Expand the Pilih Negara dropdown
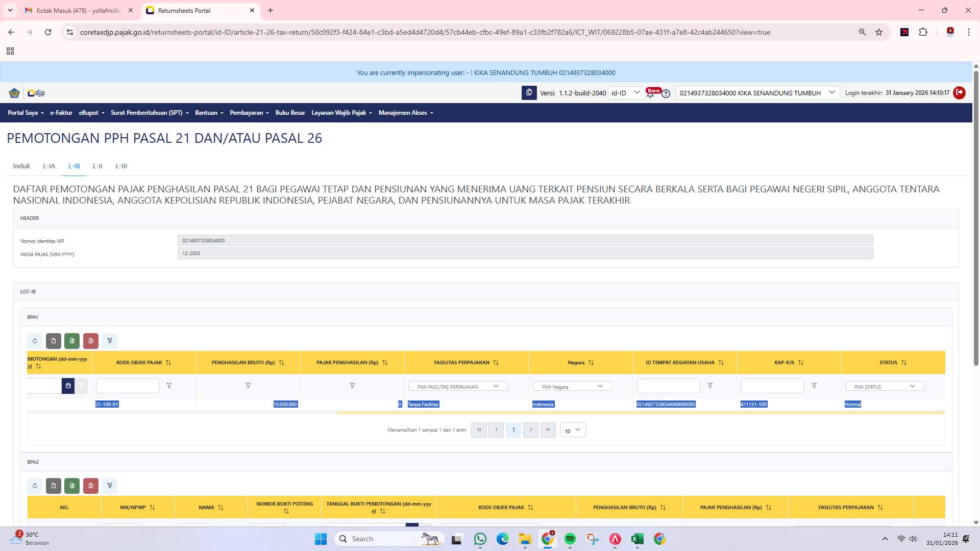 point(572,386)
